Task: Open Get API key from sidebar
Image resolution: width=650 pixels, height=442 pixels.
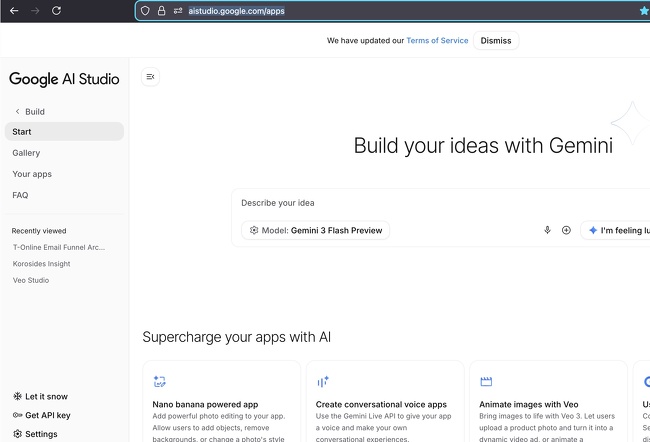Action: click(41, 415)
